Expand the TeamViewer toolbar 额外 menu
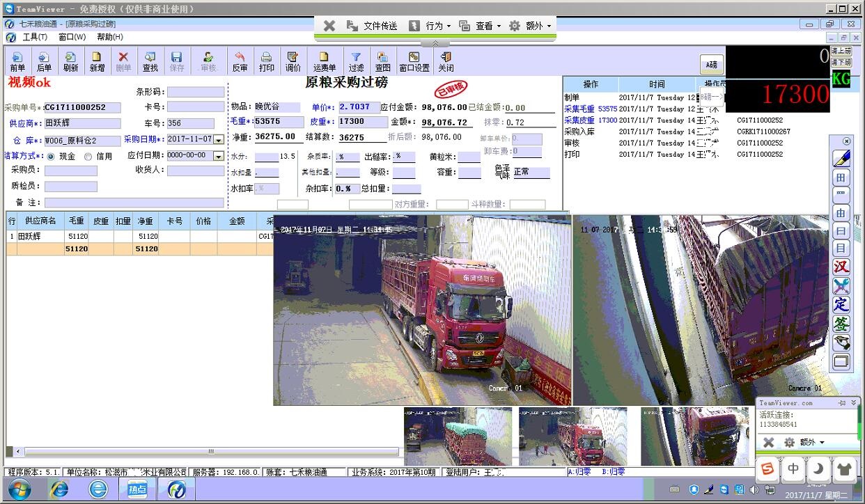 [x=531, y=26]
